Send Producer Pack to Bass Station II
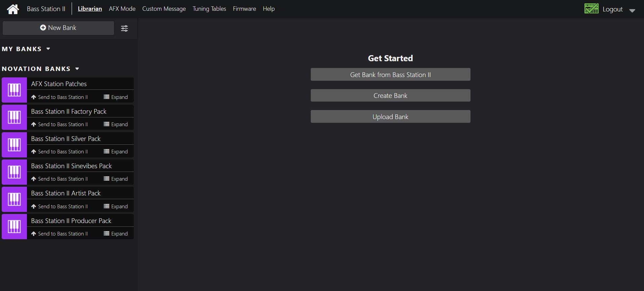Screen dimensions: 644x291 click(60, 234)
